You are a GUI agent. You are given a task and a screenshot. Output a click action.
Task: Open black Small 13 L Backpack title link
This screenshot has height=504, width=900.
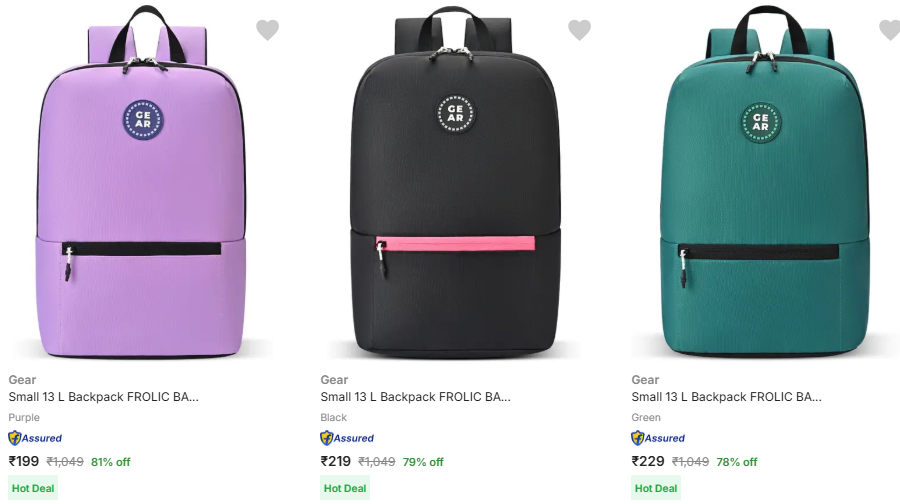click(416, 397)
